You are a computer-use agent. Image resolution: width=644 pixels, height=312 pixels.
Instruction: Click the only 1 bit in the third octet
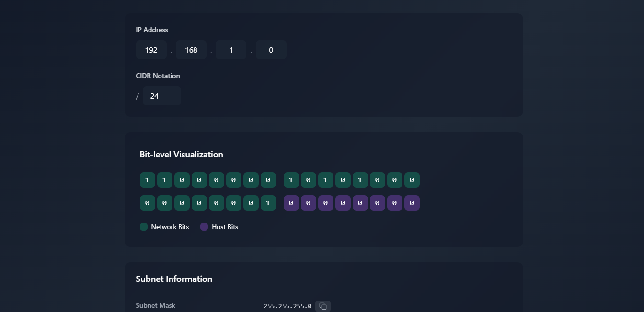pos(268,203)
